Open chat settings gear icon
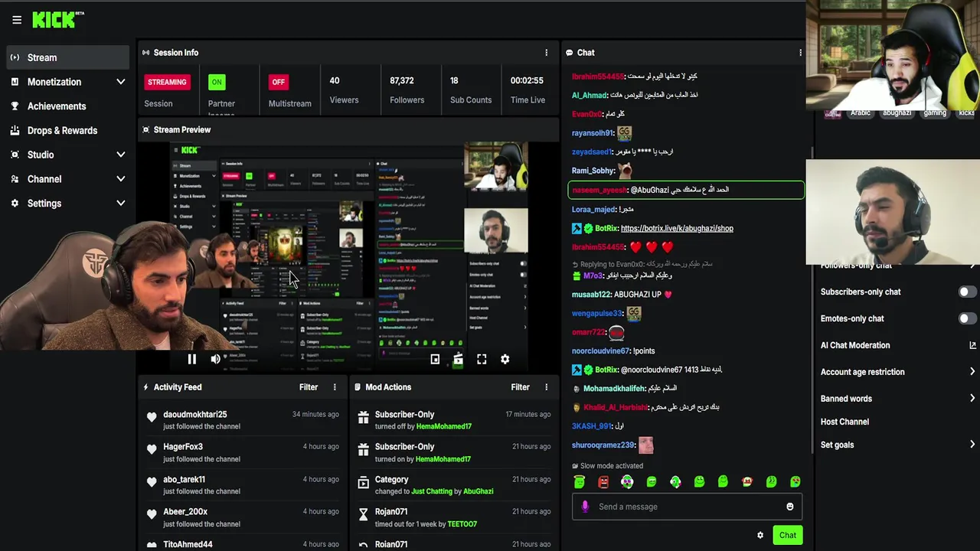This screenshot has width=980, height=551. [x=760, y=536]
